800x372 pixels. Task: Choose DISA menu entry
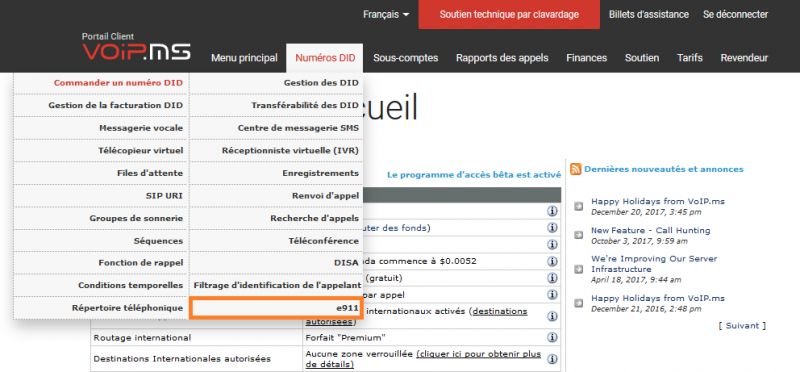276,263
